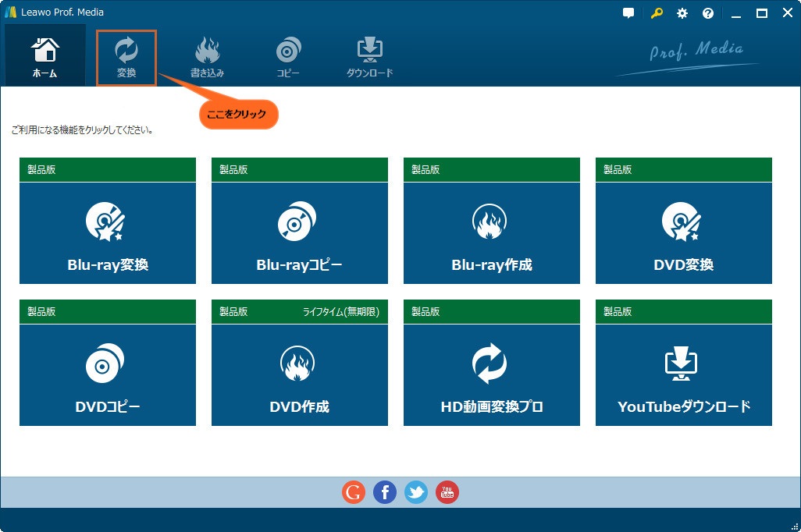801x532 pixels.
Task: Open the help question mark icon
Action: [x=707, y=12]
